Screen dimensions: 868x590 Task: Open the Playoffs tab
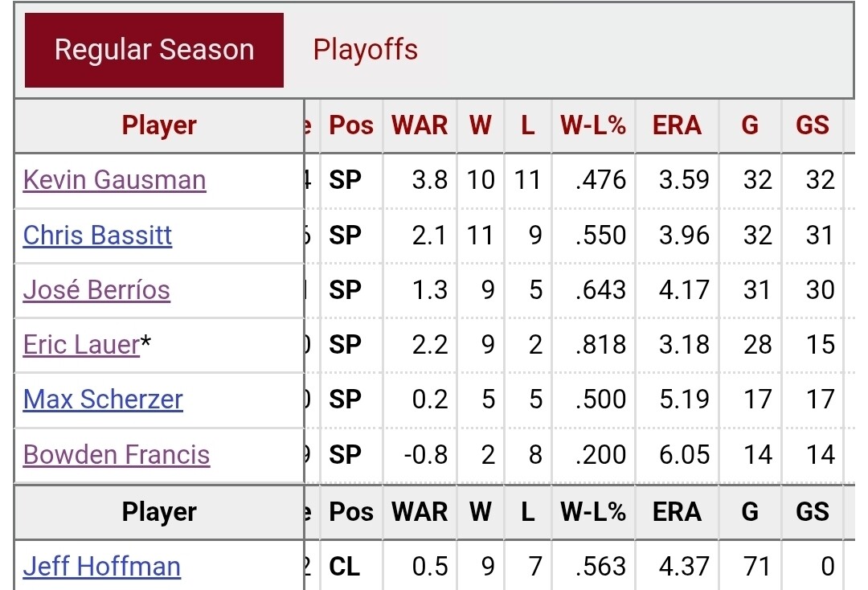click(365, 50)
